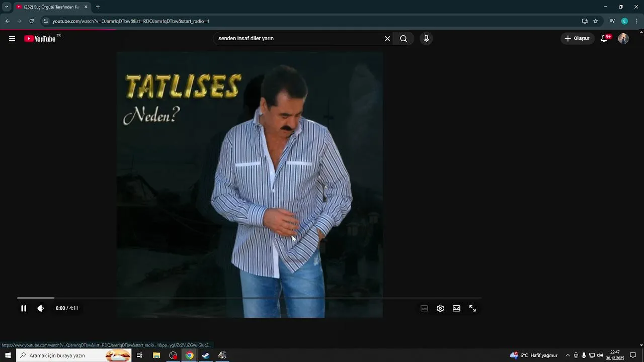Image resolution: width=644 pixels, height=362 pixels.
Task: Install app icon in address bar
Action: pos(585,21)
